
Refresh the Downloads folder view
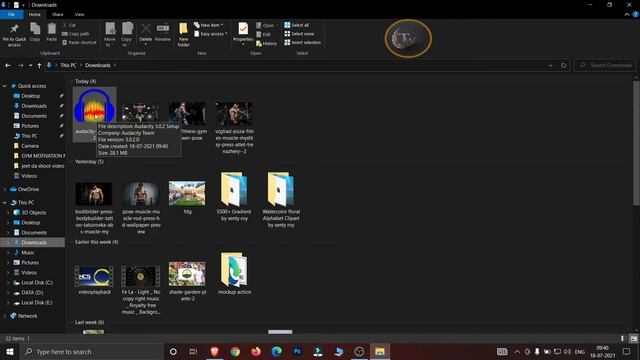coord(564,65)
